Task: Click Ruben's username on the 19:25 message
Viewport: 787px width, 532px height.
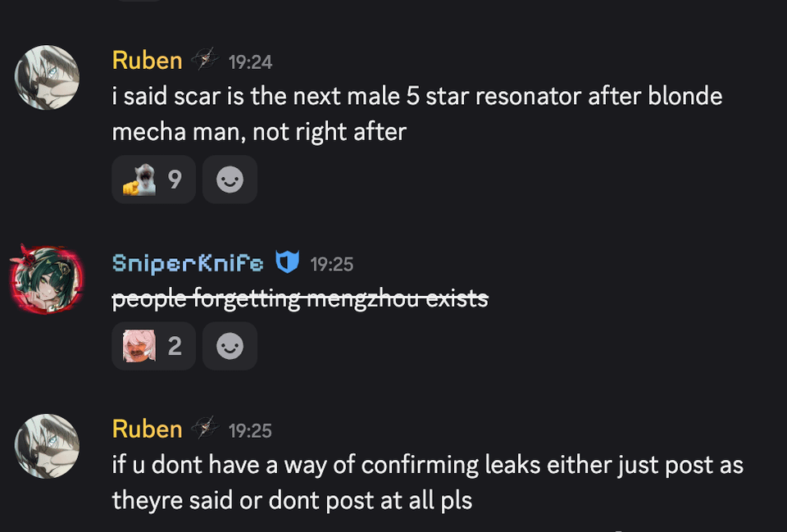Action: pyautogui.click(x=147, y=429)
